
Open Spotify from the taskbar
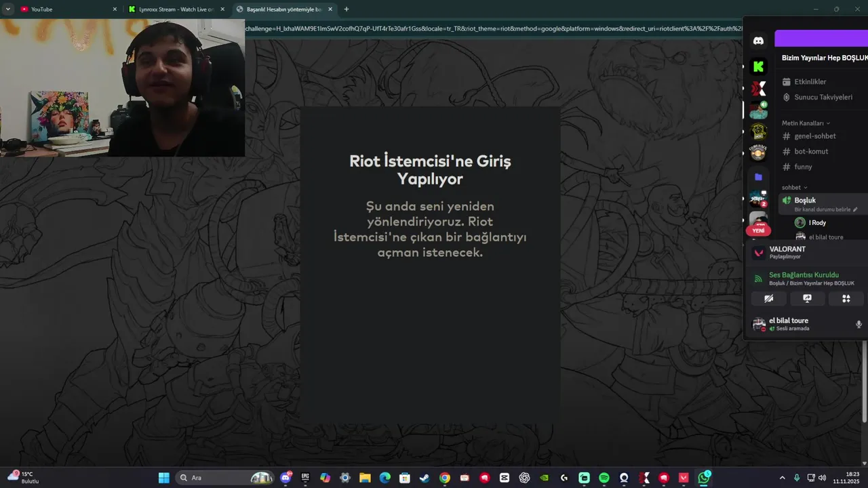[x=604, y=478]
